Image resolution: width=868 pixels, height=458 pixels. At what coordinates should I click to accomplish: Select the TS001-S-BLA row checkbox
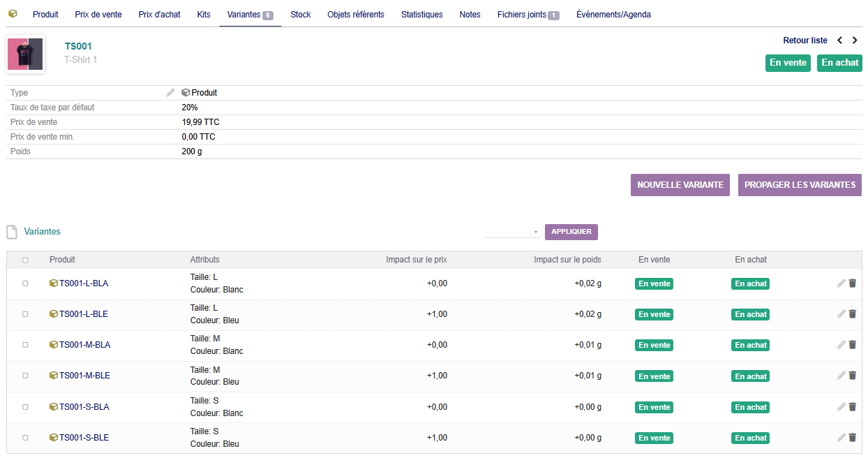coord(26,407)
